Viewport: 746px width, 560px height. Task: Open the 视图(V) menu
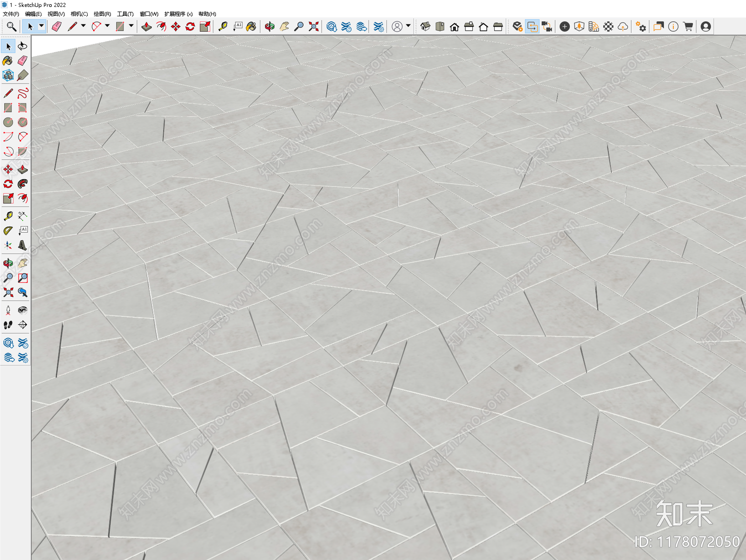pos(56,14)
